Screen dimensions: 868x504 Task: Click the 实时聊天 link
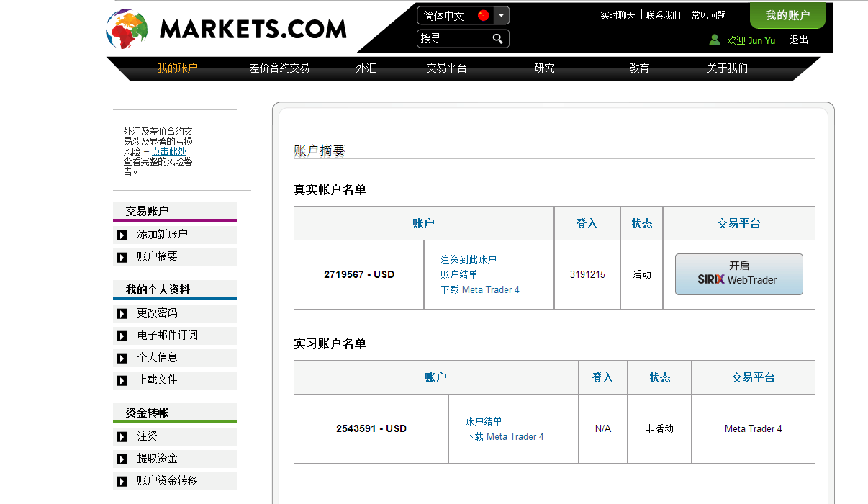618,15
